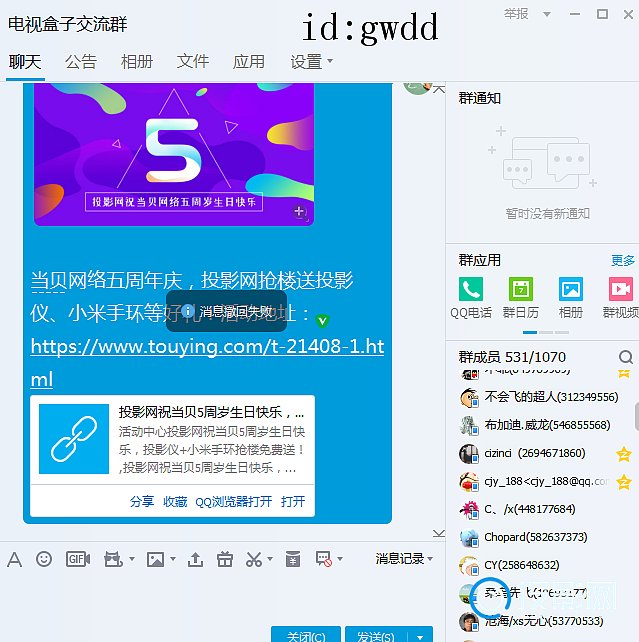639x642 pixels.
Task: Click the 群成员 531/1070 header
Action: pos(512,357)
